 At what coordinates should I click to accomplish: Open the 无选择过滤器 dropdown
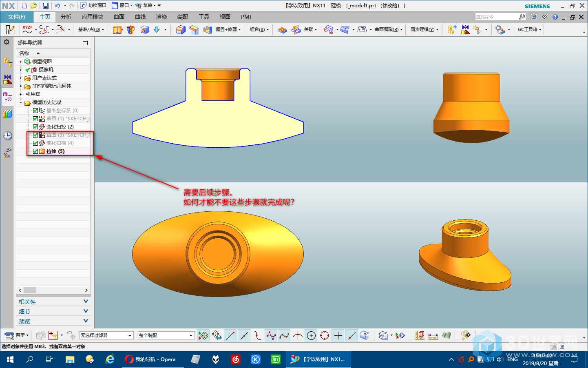click(x=106, y=335)
